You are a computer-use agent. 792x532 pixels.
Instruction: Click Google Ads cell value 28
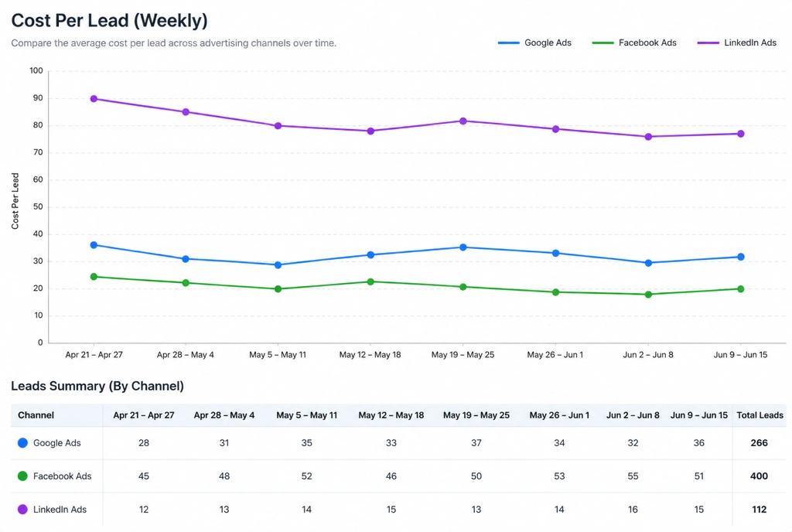[143, 442]
